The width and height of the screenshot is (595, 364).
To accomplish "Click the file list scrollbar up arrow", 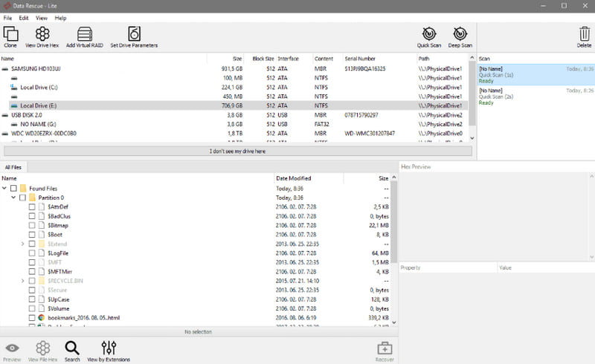I will [394, 178].
